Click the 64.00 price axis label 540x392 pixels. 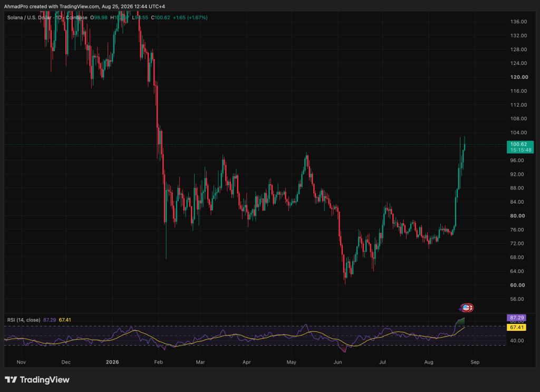(x=517, y=271)
